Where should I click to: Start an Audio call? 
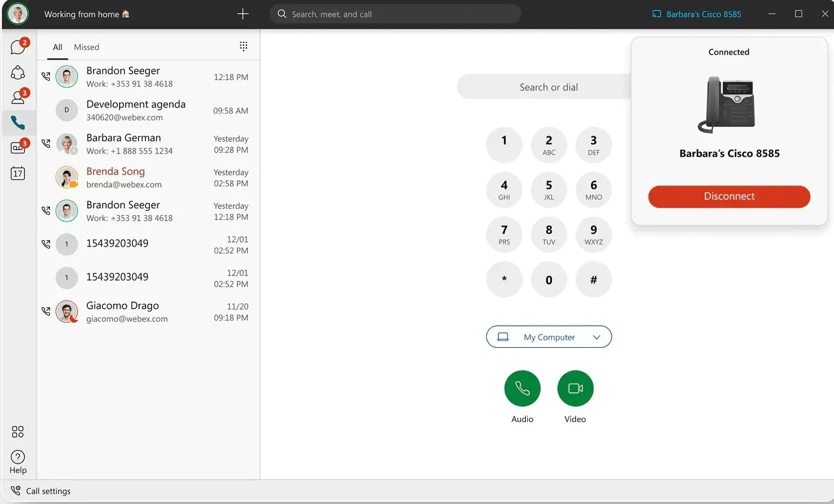pos(522,388)
